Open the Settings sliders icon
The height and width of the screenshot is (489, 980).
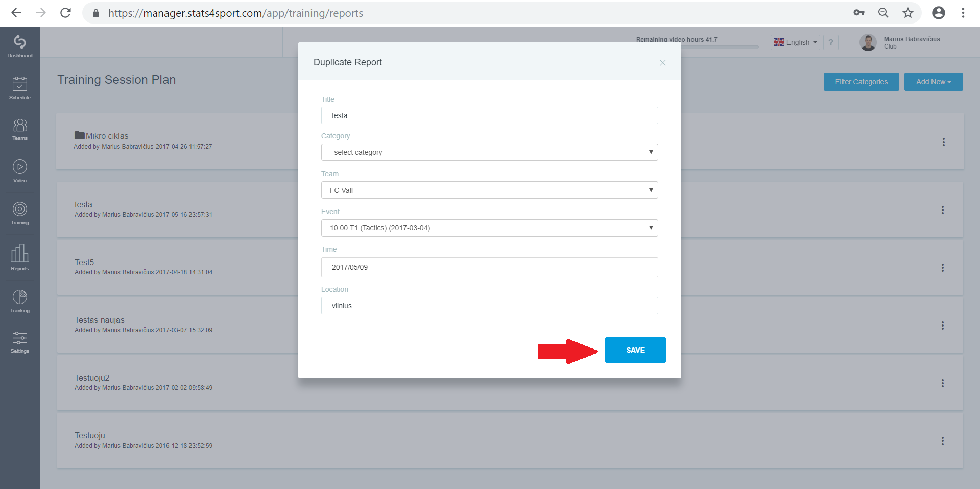tap(20, 342)
